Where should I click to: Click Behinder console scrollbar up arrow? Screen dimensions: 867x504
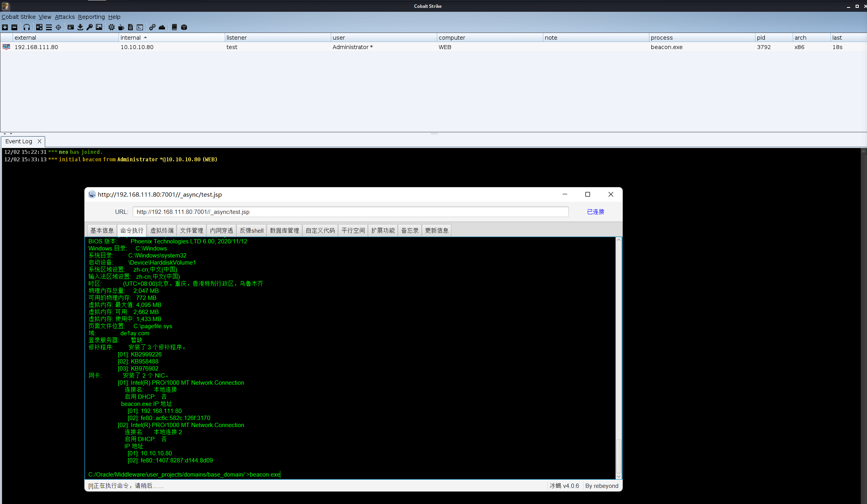[619, 240]
